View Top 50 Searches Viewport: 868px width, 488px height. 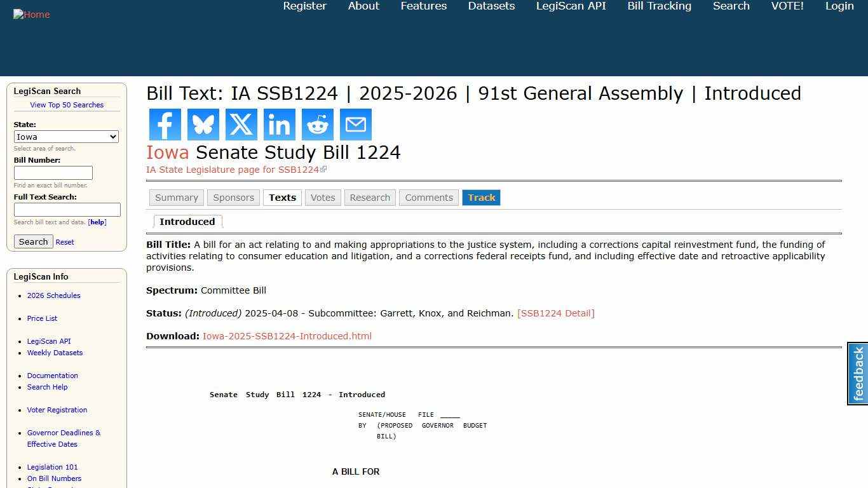pyautogui.click(x=67, y=105)
